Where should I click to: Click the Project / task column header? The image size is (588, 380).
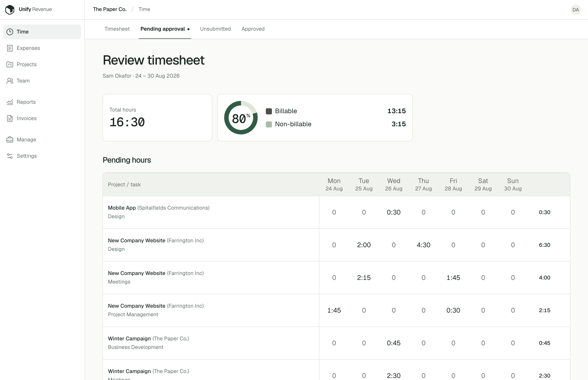click(124, 184)
